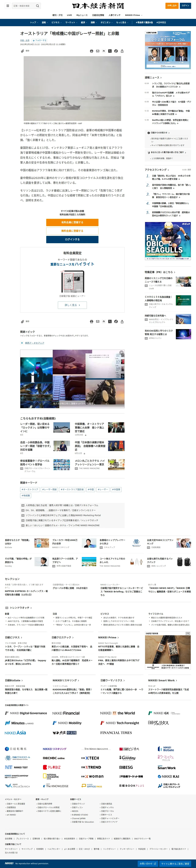Screen dimensions: 196x868
Task: Expand 日経からのお知らせ notice section
Action: click(160, 133)
